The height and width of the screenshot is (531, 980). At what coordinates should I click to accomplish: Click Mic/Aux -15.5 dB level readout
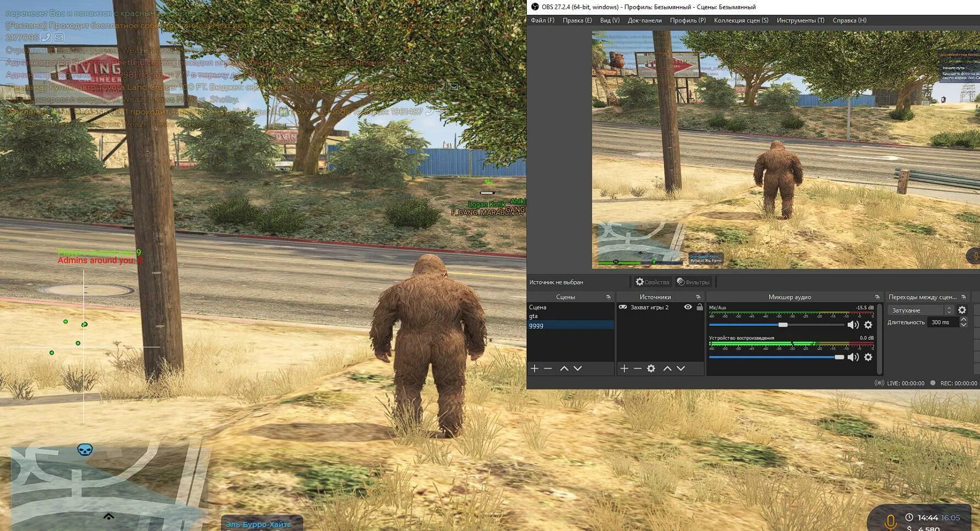click(864, 308)
